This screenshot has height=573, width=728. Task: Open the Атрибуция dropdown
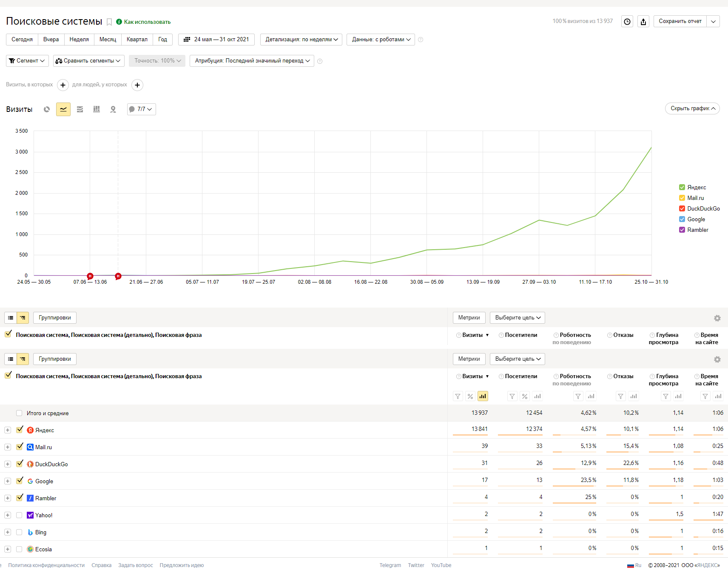pyautogui.click(x=252, y=61)
